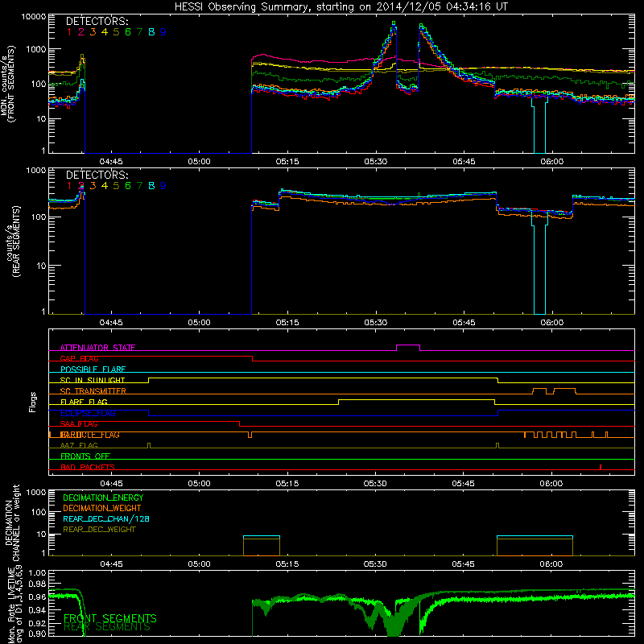Click the ATTENUATOR STATE flag label
Screen dimensions: 644x644
click(97, 348)
